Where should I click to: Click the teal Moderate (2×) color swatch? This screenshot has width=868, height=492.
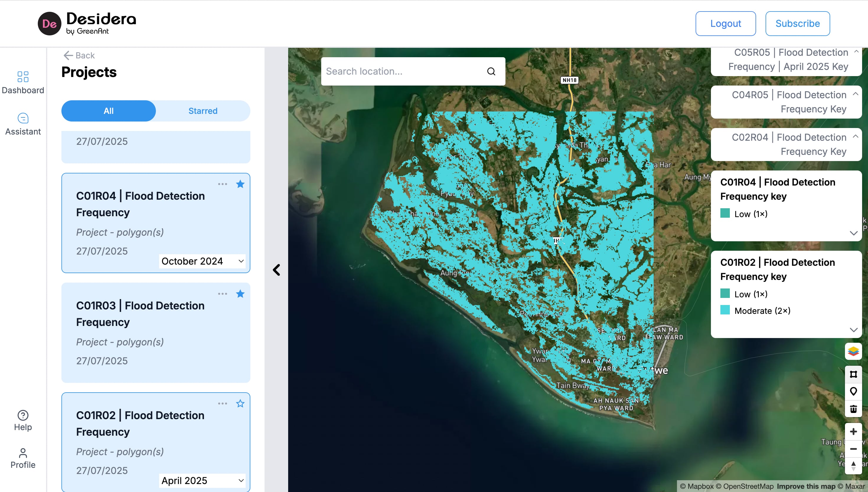click(725, 310)
